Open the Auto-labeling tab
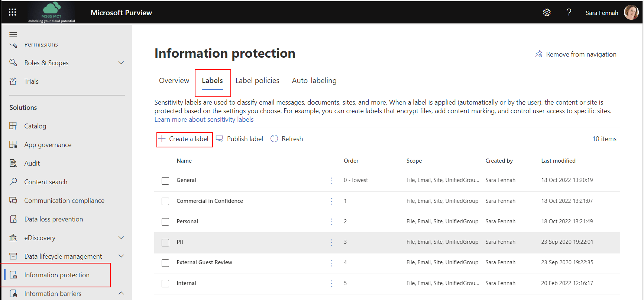 coord(314,81)
